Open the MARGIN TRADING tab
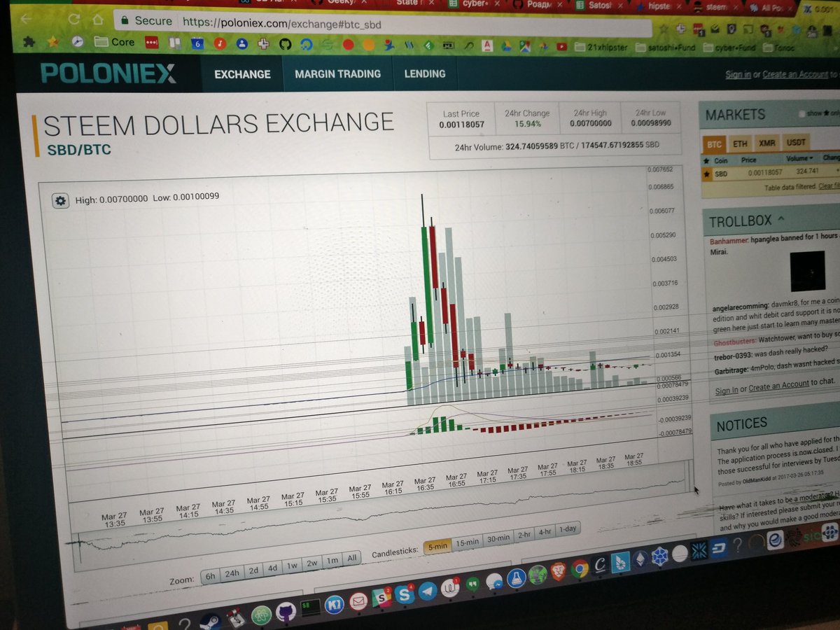This screenshot has height=630, width=840. 337,73
